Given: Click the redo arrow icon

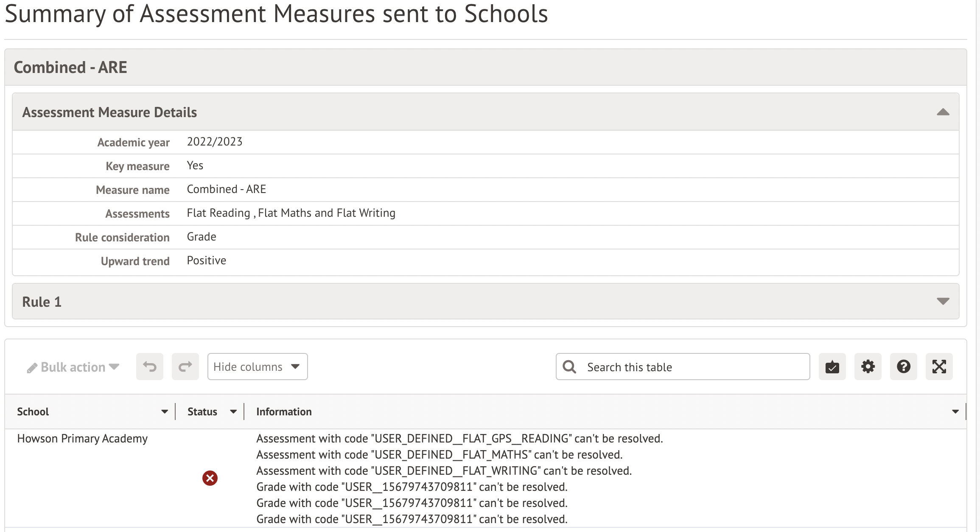Looking at the screenshot, I should tap(185, 367).
